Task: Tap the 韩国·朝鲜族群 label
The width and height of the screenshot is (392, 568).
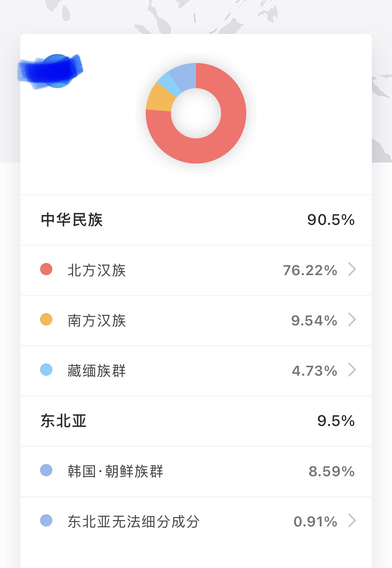Action: tap(115, 471)
